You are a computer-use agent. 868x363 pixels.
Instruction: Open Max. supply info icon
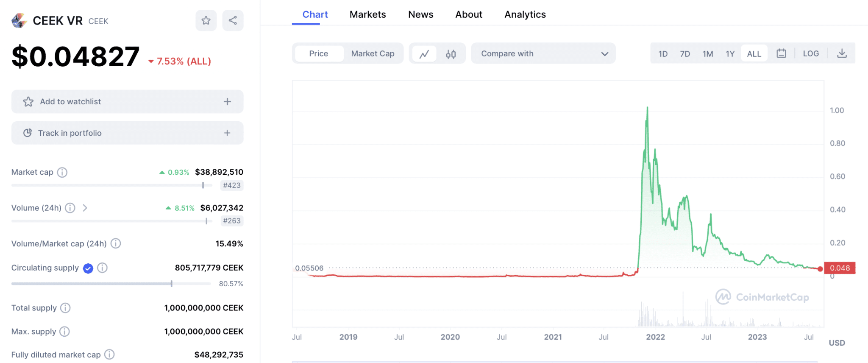[64, 331]
